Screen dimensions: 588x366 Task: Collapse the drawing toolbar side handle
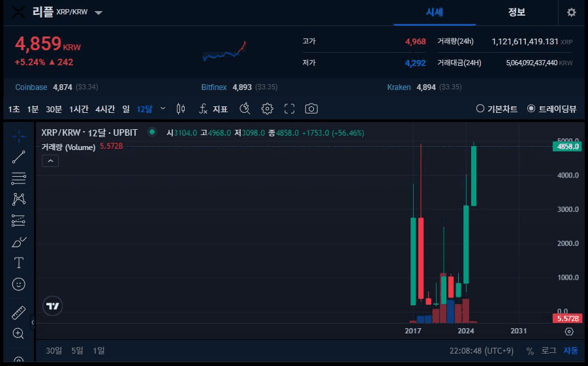[33, 322]
